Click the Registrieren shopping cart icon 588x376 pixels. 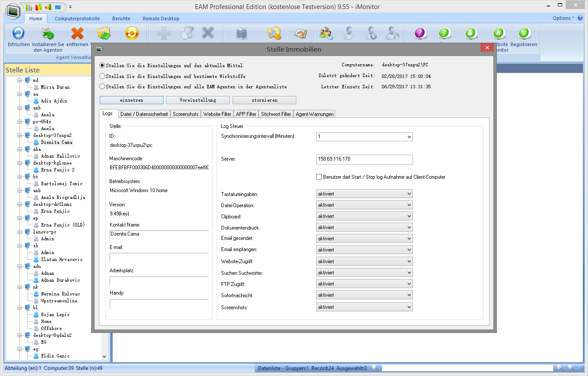coord(523,33)
